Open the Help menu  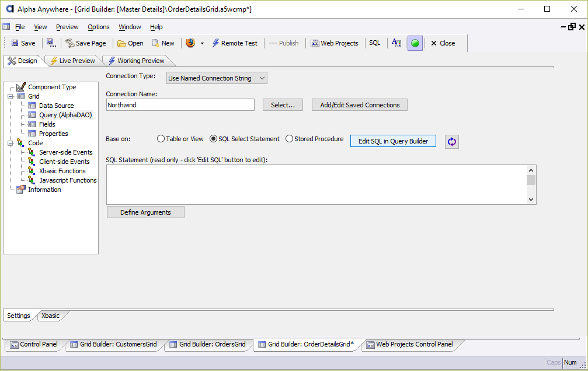[x=156, y=27]
